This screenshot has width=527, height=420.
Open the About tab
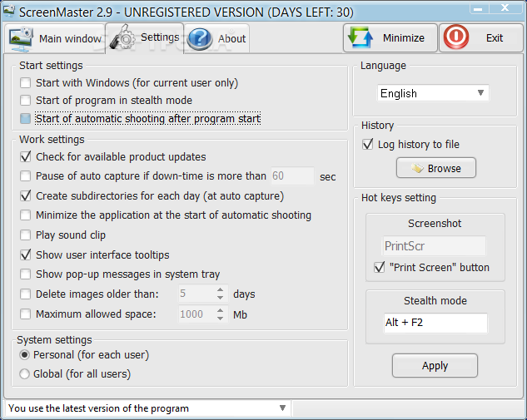(x=216, y=38)
